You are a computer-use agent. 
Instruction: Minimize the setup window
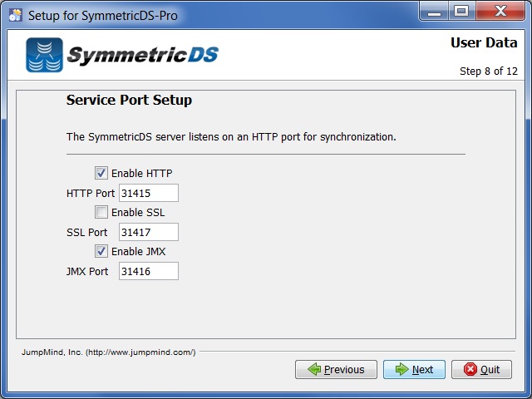[434, 12]
